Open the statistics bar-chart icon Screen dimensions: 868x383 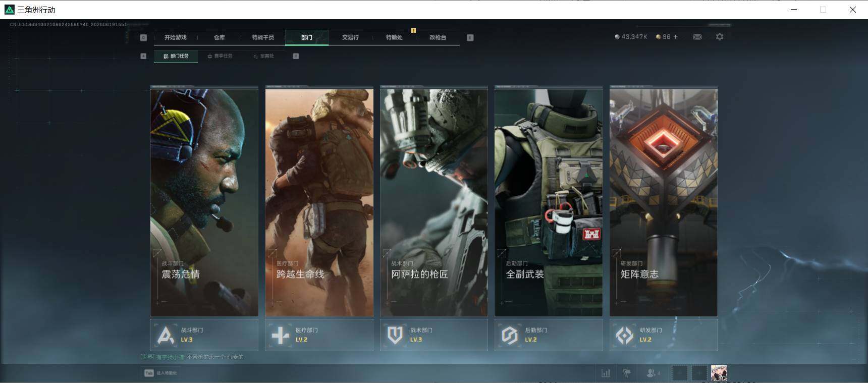pos(606,373)
